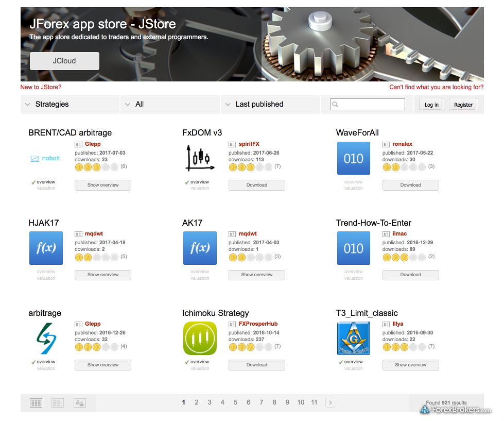Open author profile FXProsperHub
This screenshot has height=421, width=504.
pyautogui.click(x=258, y=324)
